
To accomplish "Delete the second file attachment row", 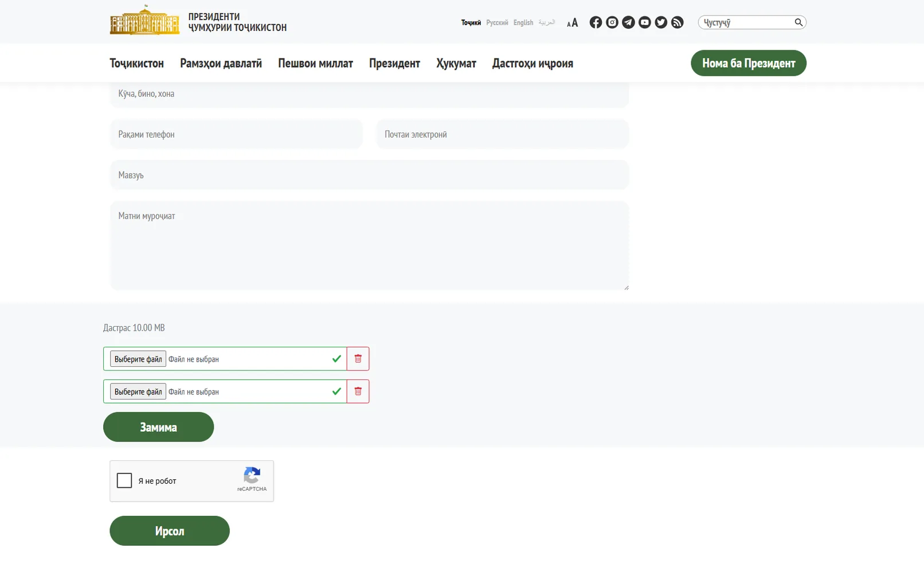I will 358,392.
